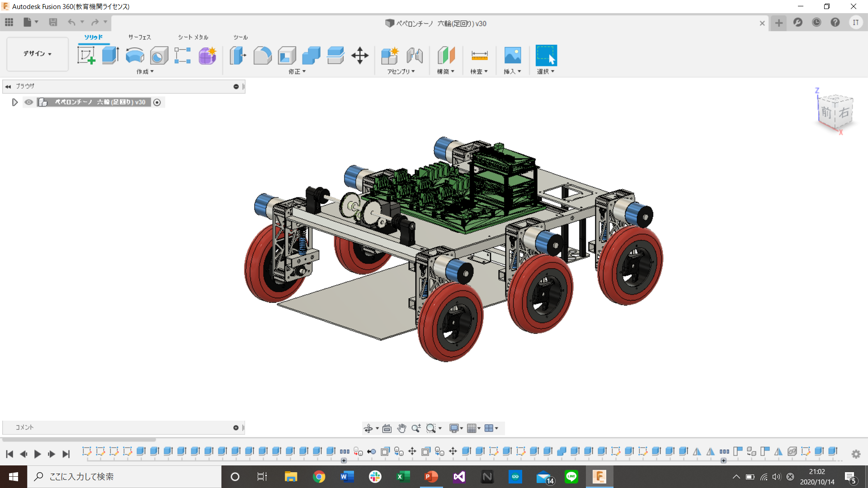The image size is (868, 488).
Task: Select the Measure ruler tool
Action: point(479,56)
